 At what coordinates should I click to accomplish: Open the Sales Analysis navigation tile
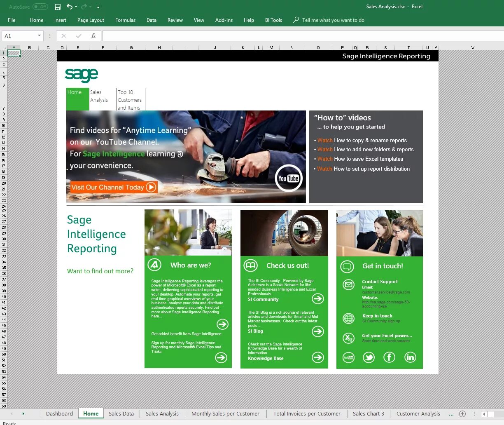pos(103,99)
